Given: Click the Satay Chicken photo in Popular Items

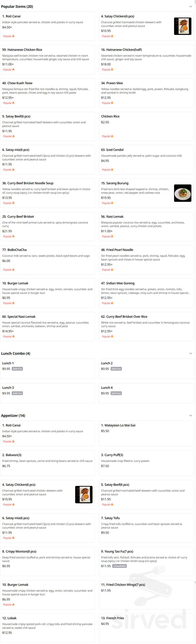Looking at the screenshot, I should 183,26.
